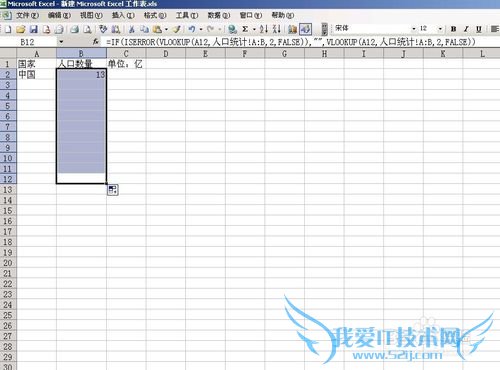Click the Excel workbook icon in menu bar
The image size is (500, 370).
(x=6, y=15)
